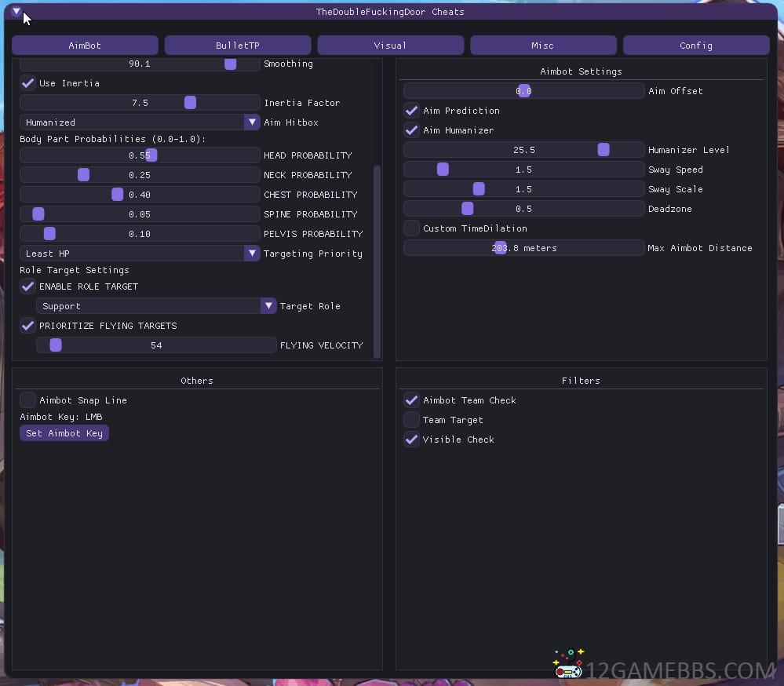The image size is (784, 686).
Task: Click the Max Aimbot Distance slider
Action: pyautogui.click(x=523, y=247)
